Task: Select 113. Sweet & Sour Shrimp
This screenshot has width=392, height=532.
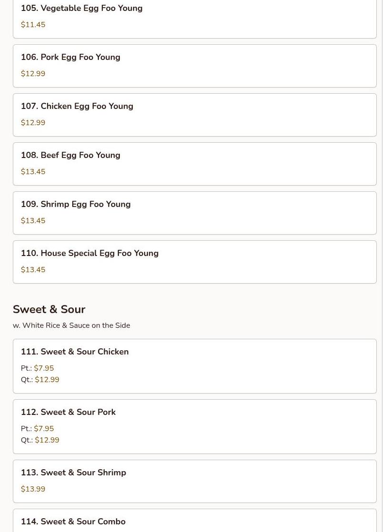Action: coord(73,473)
